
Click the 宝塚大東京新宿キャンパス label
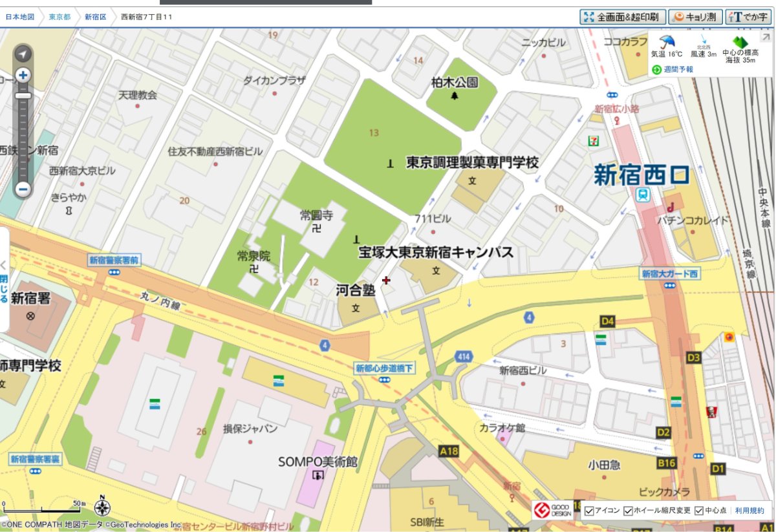(436, 252)
